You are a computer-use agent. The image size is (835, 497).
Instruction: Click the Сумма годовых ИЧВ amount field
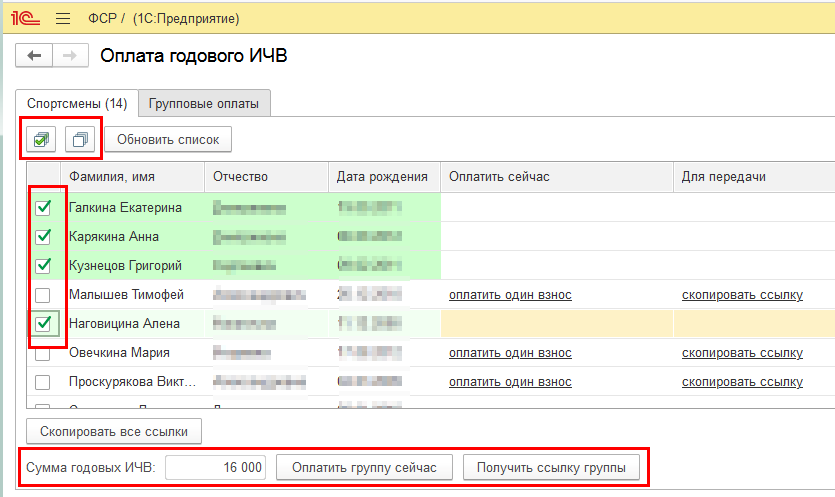(216, 467)
